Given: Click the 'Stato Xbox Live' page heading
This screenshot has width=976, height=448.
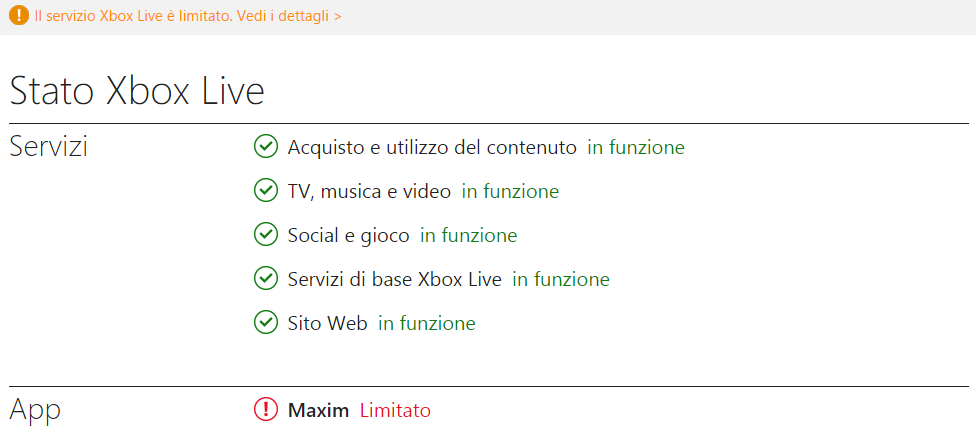Looking at the screenshot, I should (x=137, y=91).
